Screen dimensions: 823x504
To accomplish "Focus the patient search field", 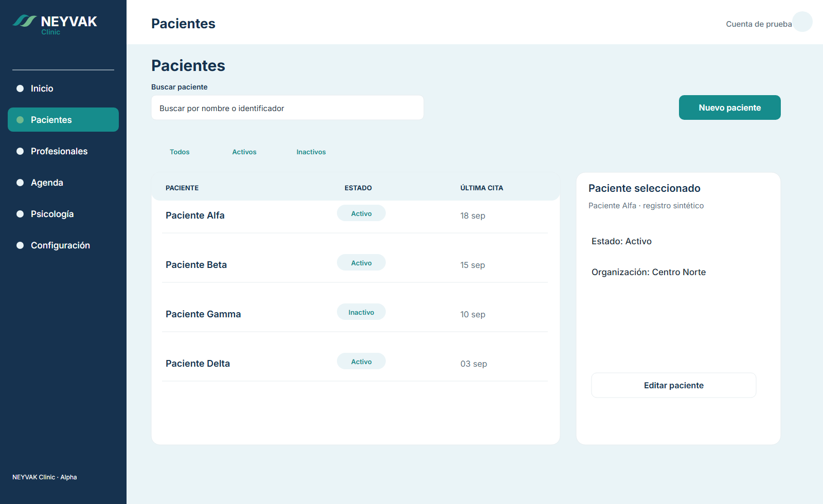I will (288, 108).
